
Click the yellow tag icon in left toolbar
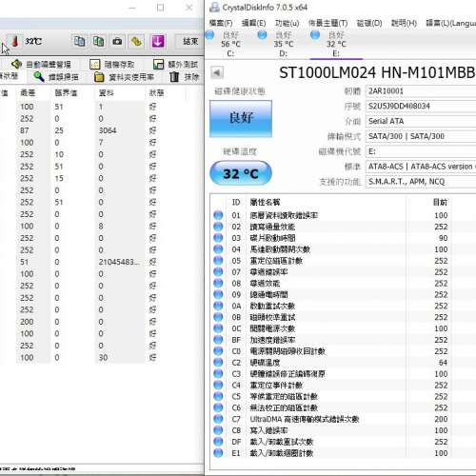click(136, 41)
